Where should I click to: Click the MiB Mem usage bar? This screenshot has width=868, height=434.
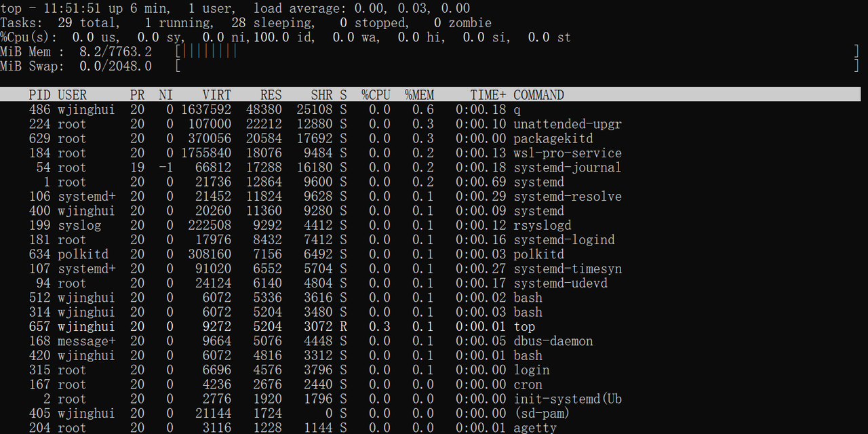(517, 52)
